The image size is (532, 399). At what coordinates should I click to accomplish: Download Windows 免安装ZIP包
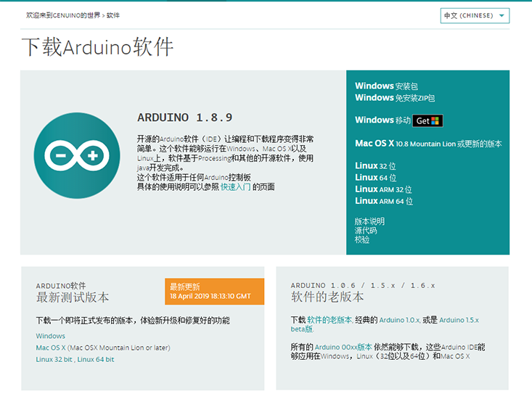point(395,98)
